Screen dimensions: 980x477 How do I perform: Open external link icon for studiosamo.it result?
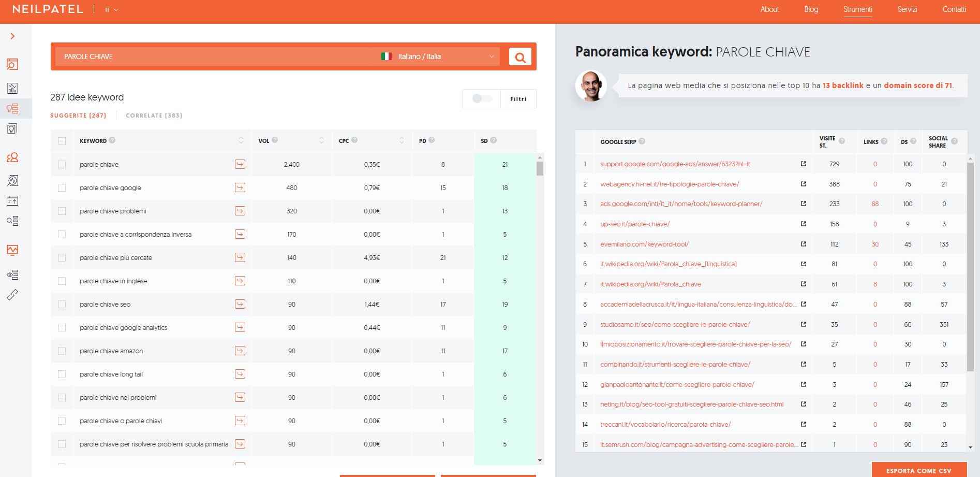(804, 324)
